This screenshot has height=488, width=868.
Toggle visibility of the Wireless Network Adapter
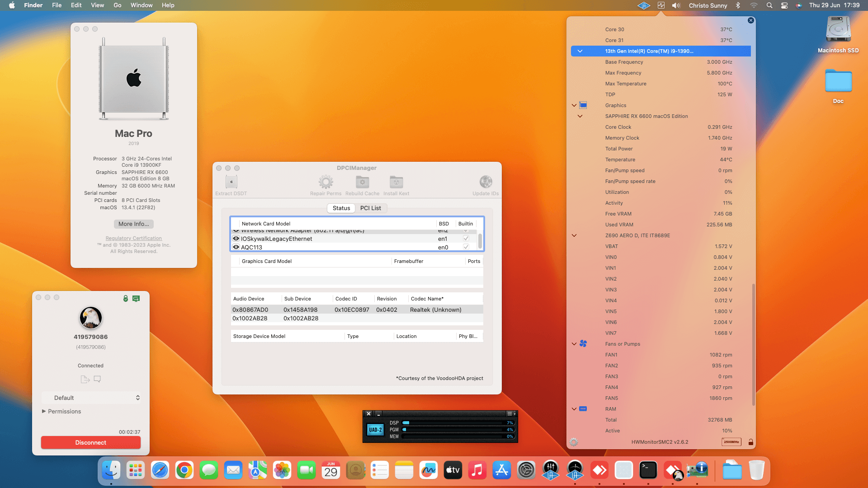tap(236, 230)
